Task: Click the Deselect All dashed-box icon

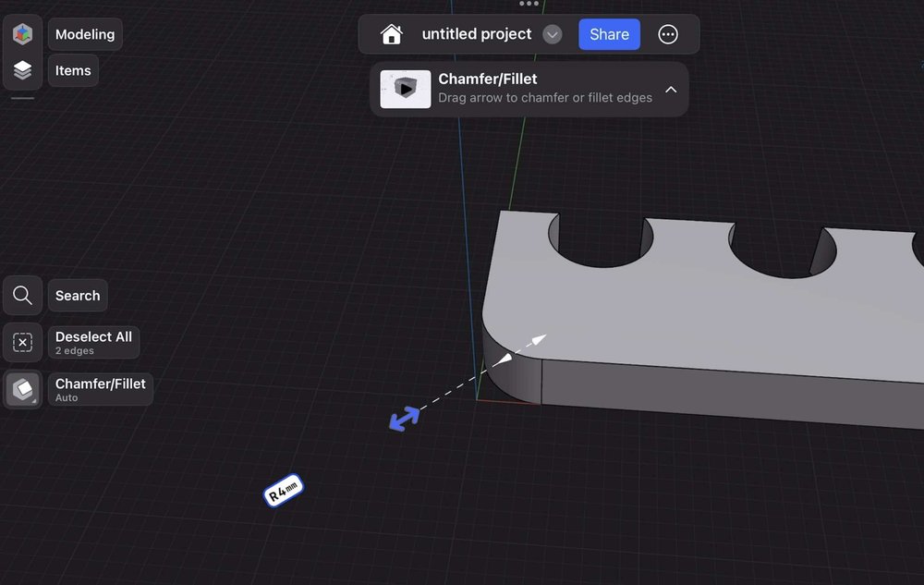Action: click(21, 341)
